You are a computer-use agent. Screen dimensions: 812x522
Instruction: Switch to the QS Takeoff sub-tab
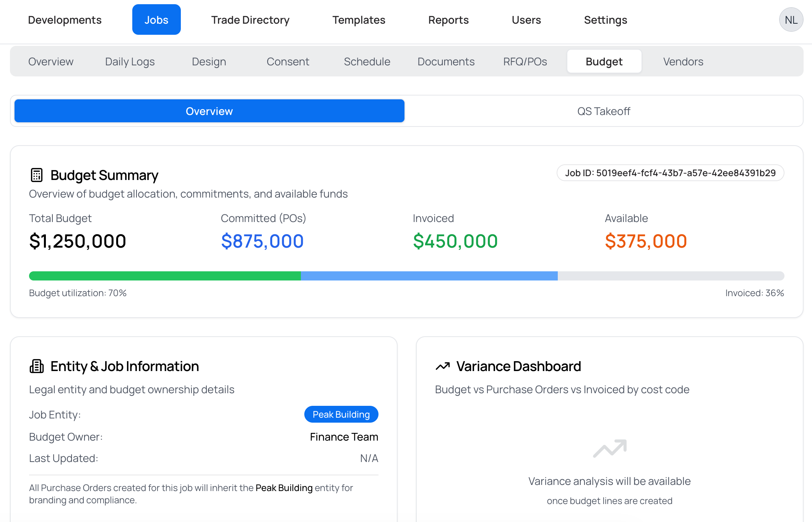click(604, 111)
